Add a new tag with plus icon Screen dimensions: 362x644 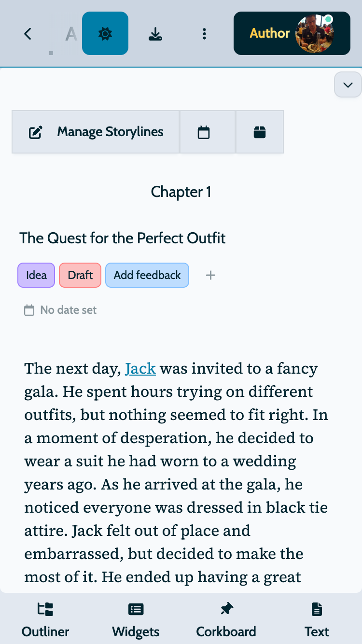point(210,275)
